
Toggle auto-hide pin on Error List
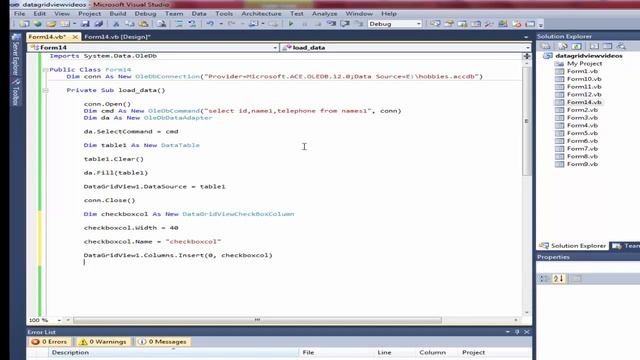(517, 332)
